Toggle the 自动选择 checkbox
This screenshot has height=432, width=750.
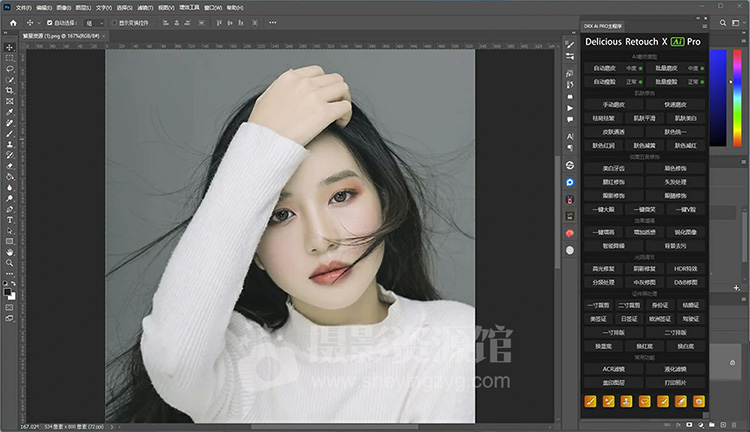point(51,21)
